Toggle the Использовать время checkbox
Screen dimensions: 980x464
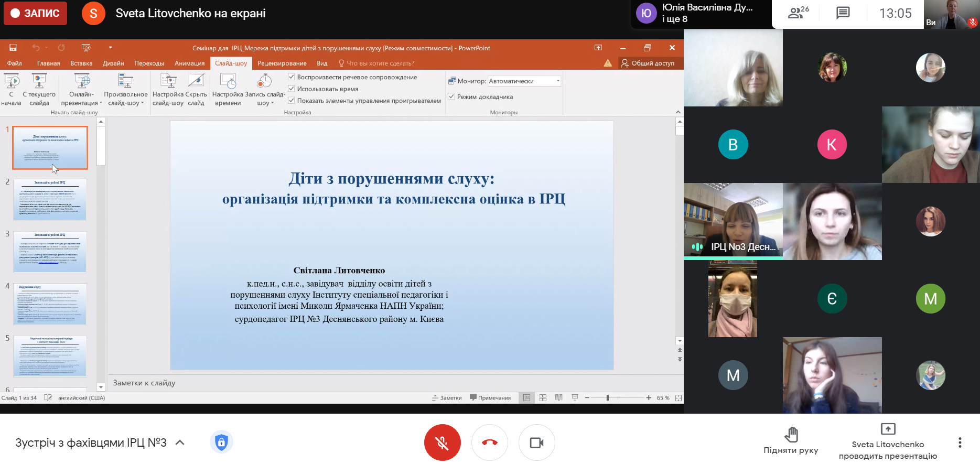[x=292, y=89]
